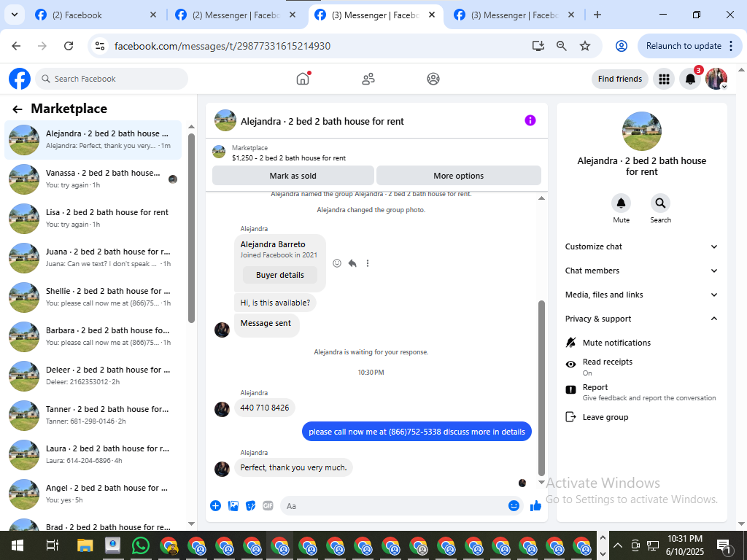Open a new browser tab

click(597, 15)
